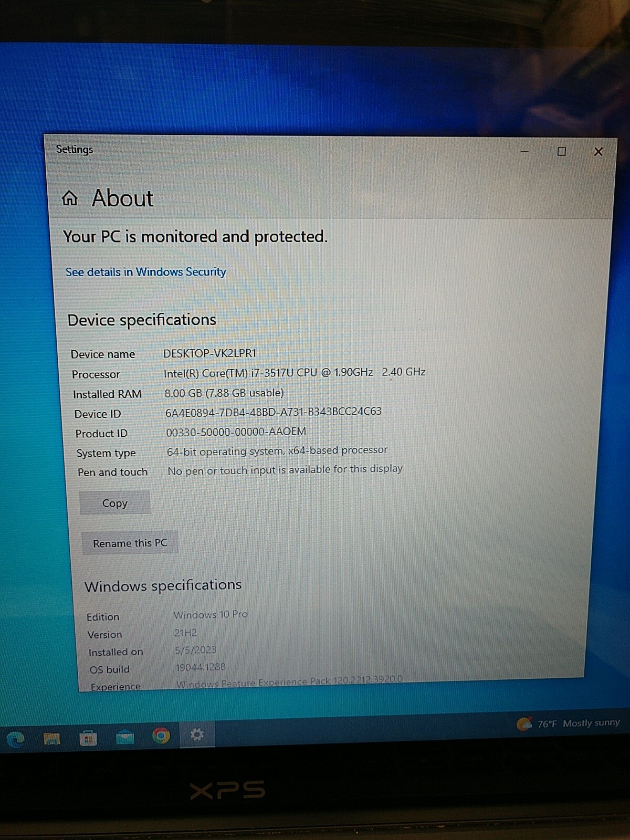Screen dimensions: 630x840
Task: Select the Device ID value 6A4E0894
Action: click(274, 412)
